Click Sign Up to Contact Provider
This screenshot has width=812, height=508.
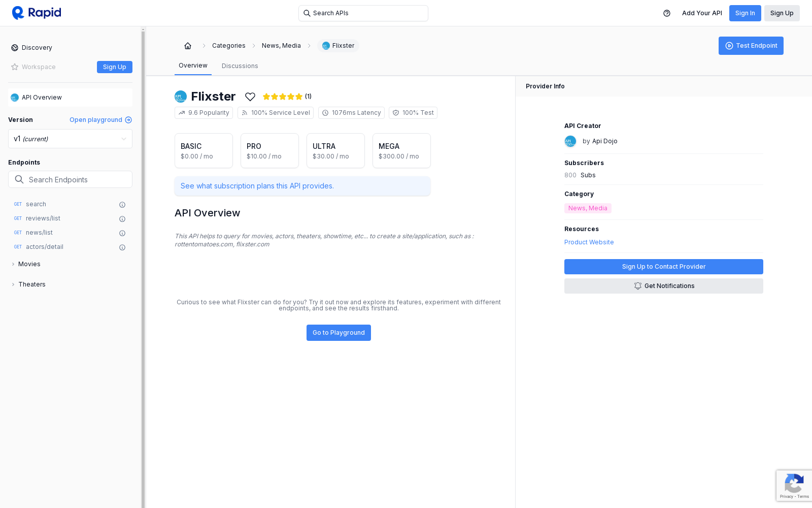tap(664, 267)
